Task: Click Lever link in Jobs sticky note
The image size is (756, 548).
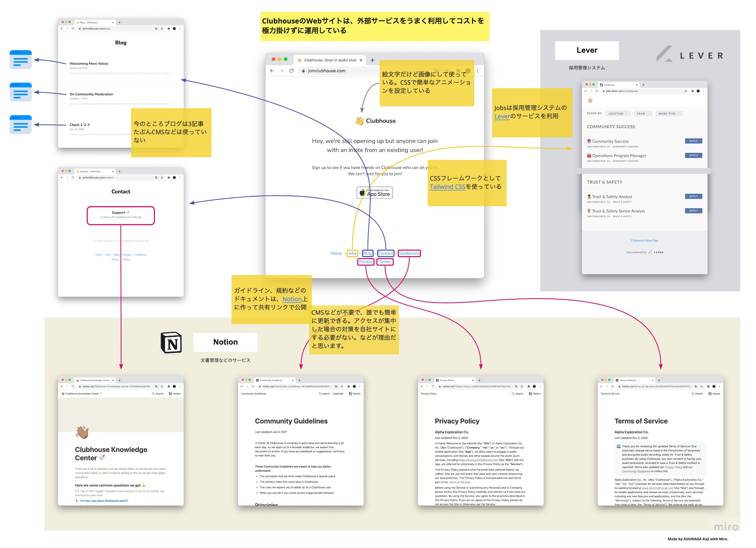Action: pyautogui.click(x=502, y=116)
